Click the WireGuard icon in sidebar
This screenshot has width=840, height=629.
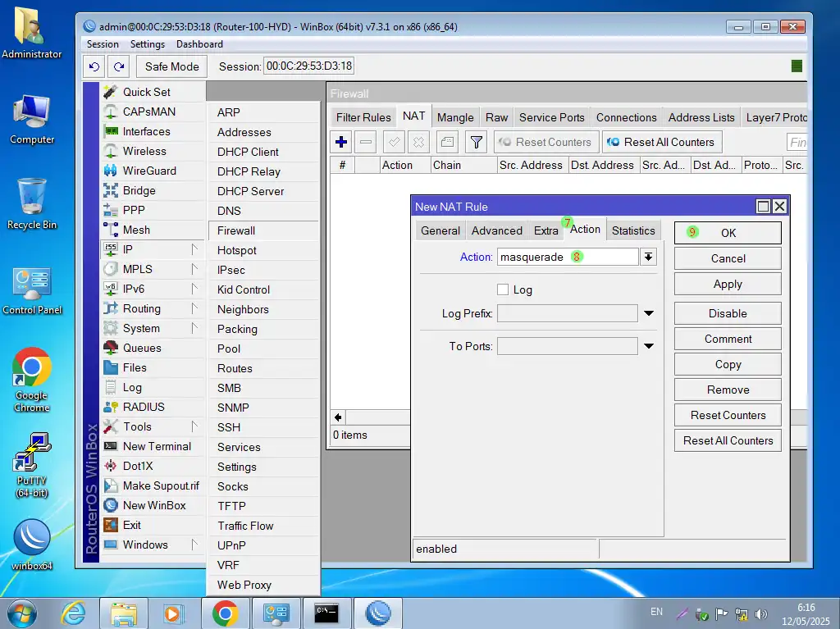[111, 171]
